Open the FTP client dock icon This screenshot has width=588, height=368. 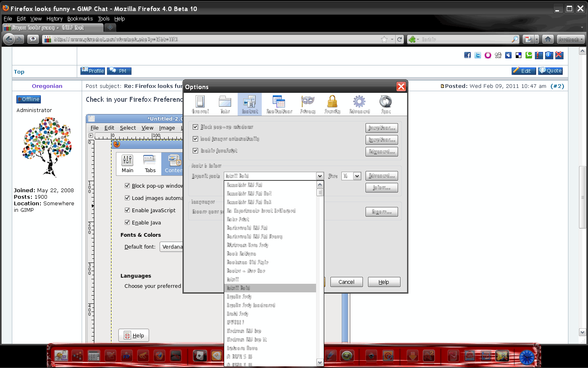click(127, 356)
